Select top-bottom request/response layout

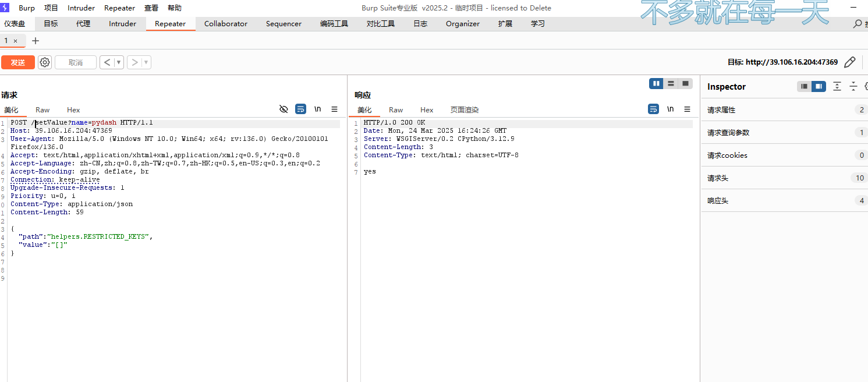pyautogui.click(x=671, y=83)
